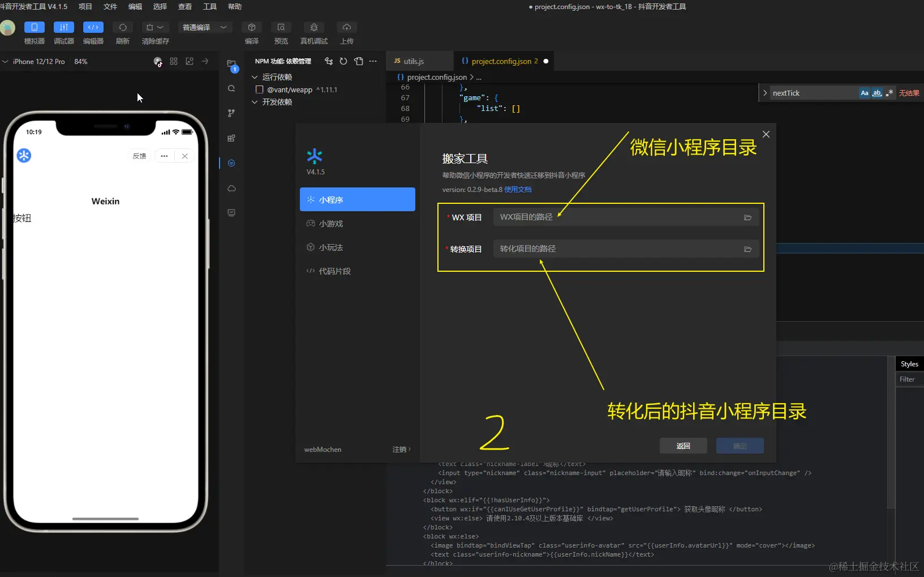The width and height of the screenshot is (924, 577).
Task: Open the 工具 menu
Action: click(x=210, y=7)
